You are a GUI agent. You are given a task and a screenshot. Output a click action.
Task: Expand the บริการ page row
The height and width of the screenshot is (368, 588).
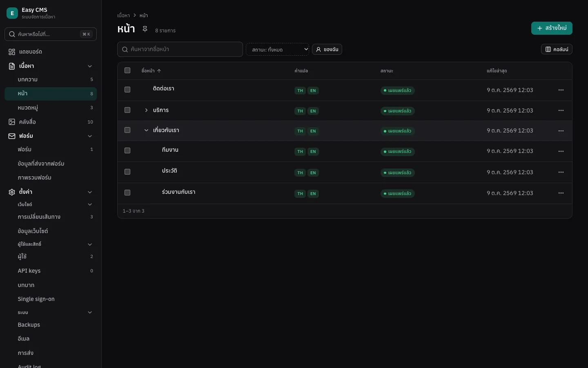point(146,110)
